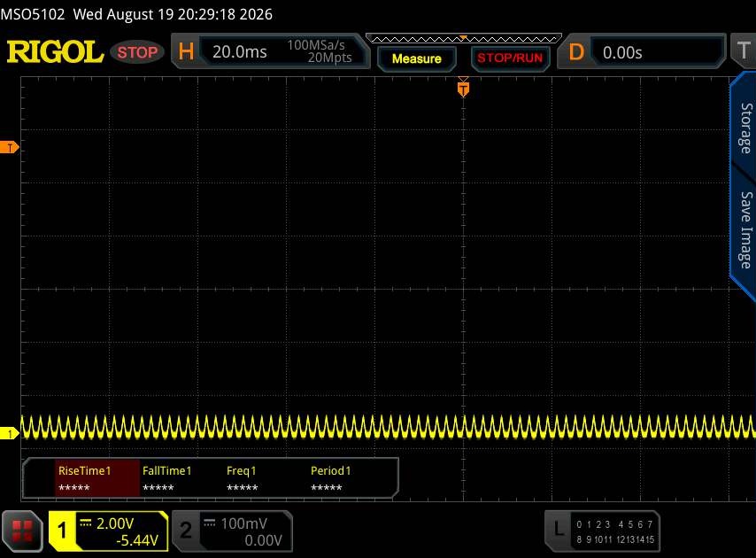Toggle the STOP run status indicator
Image resolution: width=756 pixels, height=558 pixels.
137,52
